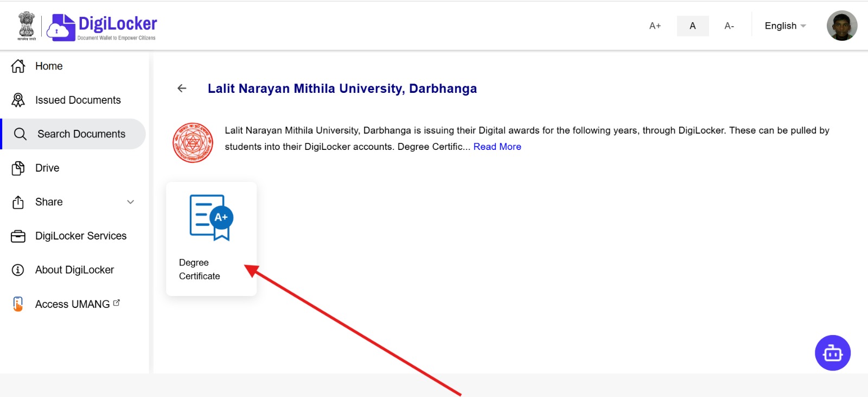Click the DigiLocker wordmark text

tap(118, 23)
